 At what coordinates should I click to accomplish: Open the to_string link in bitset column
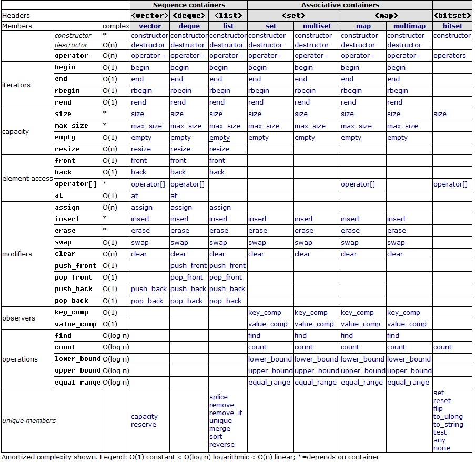coord(448,425)
